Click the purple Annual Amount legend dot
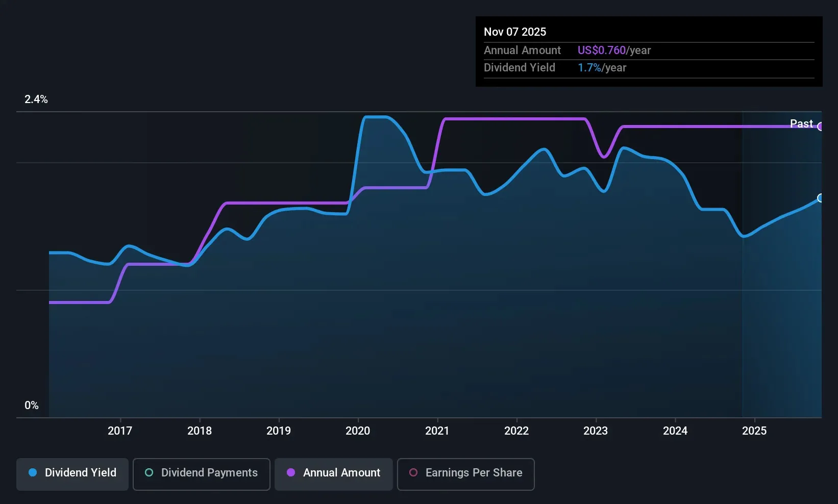The image size is (838, 504). tap(291, 473)
